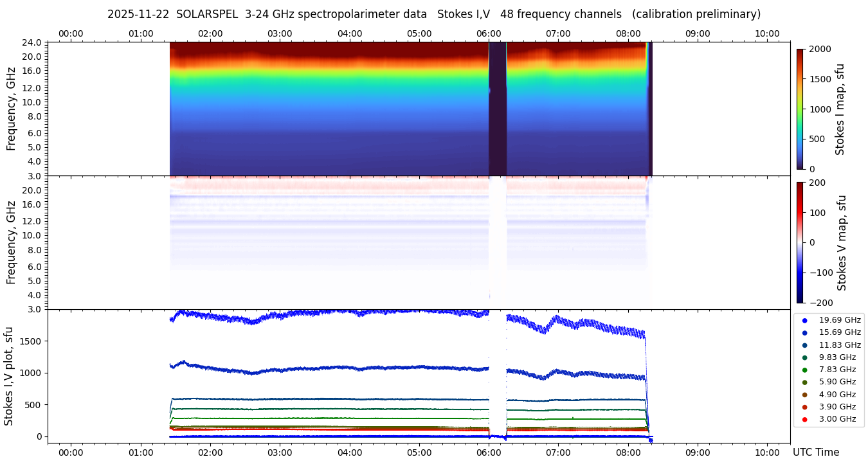The height and width of the screenshot is (466, 868).
Task: Click the plot title text at top
Action: (x=433, y=14)
